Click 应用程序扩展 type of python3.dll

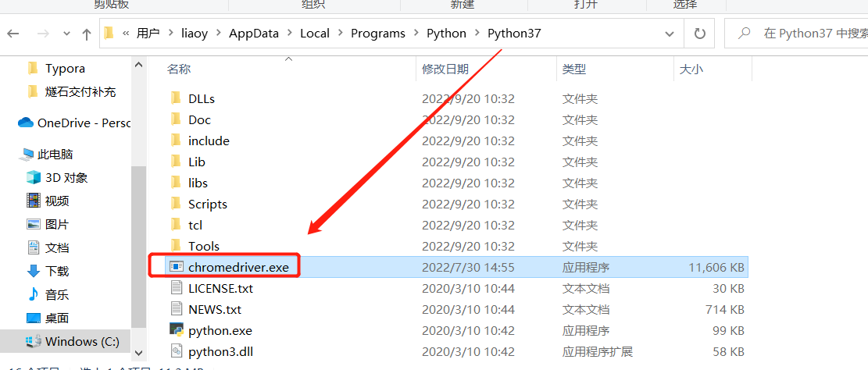[x=598, y=352]
